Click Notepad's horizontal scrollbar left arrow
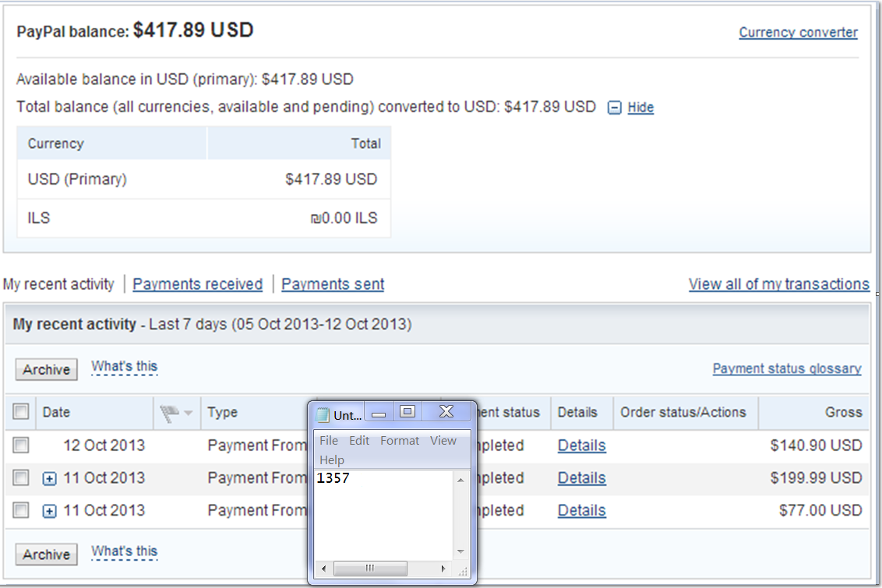This screenshot has height=588, width=882. pos(323,569)
